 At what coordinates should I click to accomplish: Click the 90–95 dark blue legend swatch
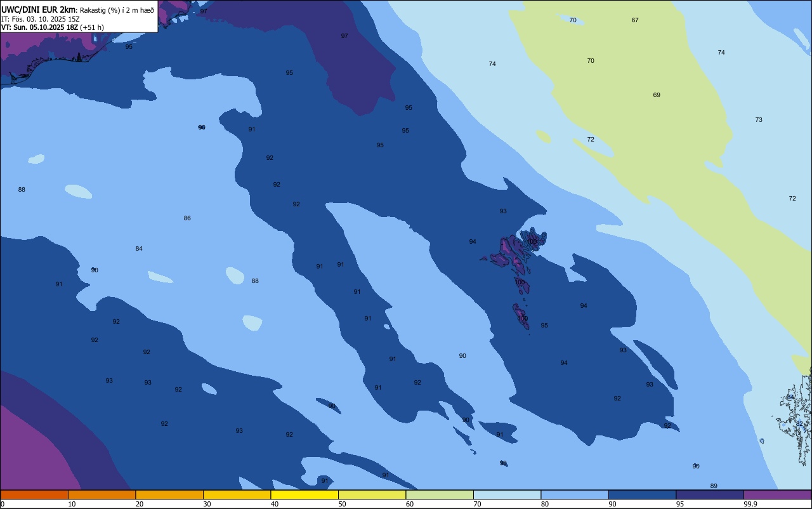[x=642, y=494]
